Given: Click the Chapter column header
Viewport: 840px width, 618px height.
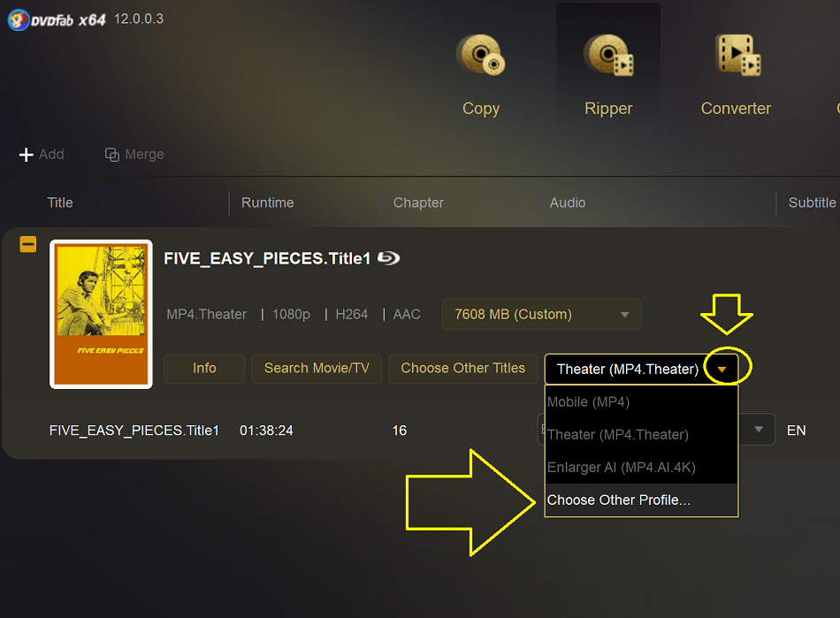Looking at the screenshot, I should (x=418, y=203).
